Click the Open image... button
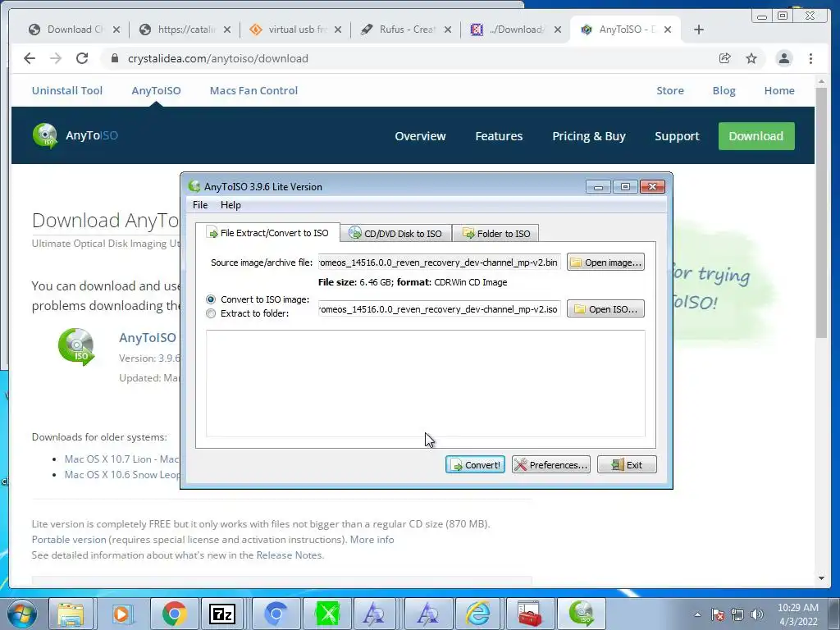The width and height of the screenshot is (840, 630). pos(605,262)
